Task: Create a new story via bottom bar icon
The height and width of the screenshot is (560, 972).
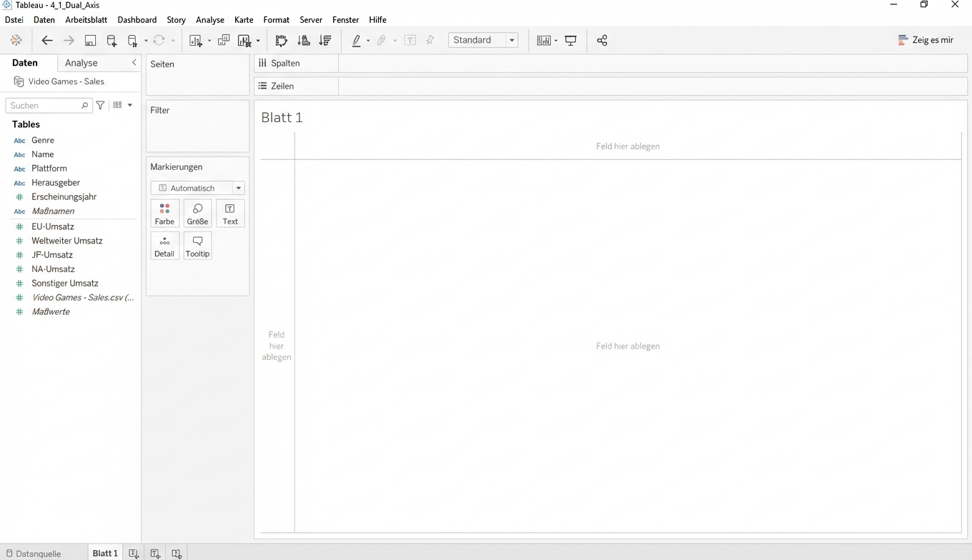Action: 177,553
